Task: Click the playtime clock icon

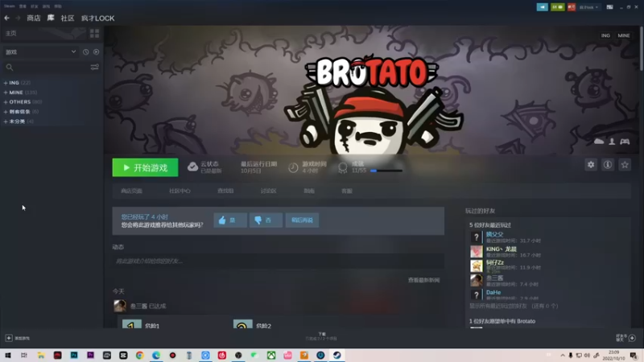Action: (293, 167)
